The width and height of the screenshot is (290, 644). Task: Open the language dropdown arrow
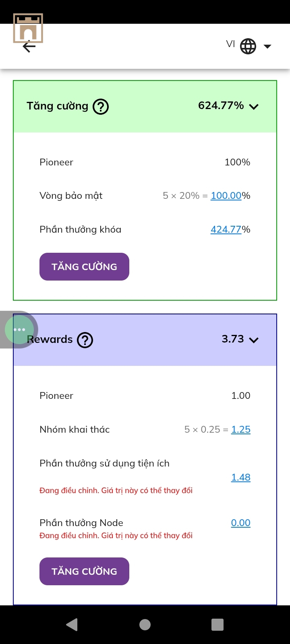tap(267, 46)
